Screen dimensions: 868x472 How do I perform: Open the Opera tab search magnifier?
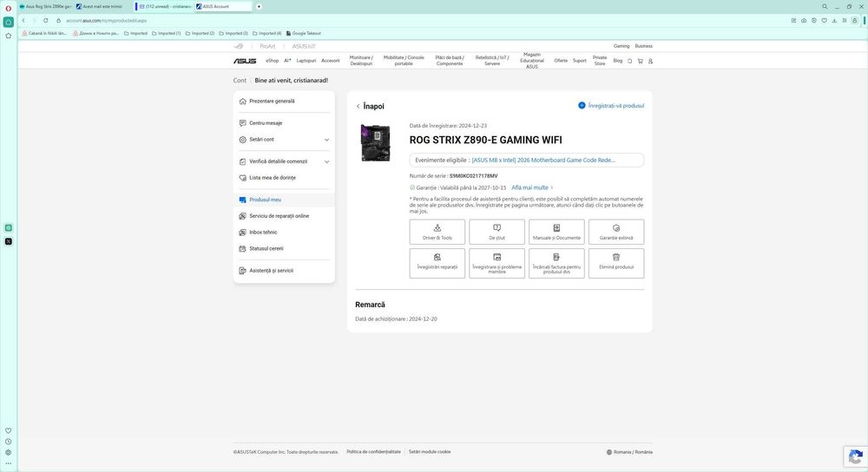(x=825, y=7)
